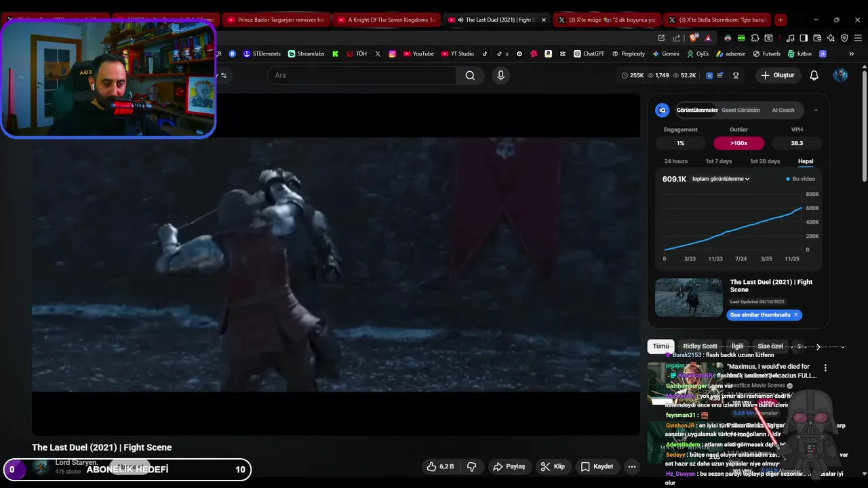868x488 pixels.
Task: Select the Hepsi range
Action: point(806,161)
